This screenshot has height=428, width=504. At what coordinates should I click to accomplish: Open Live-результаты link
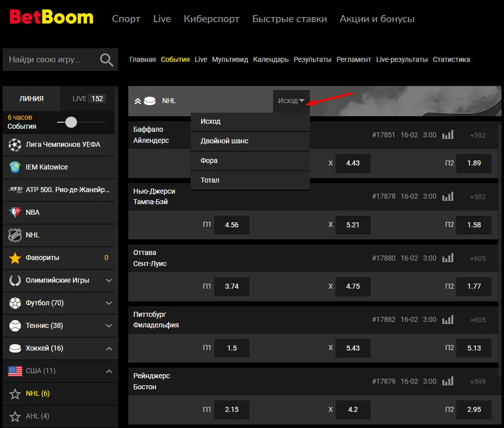[x=402, y=59]
